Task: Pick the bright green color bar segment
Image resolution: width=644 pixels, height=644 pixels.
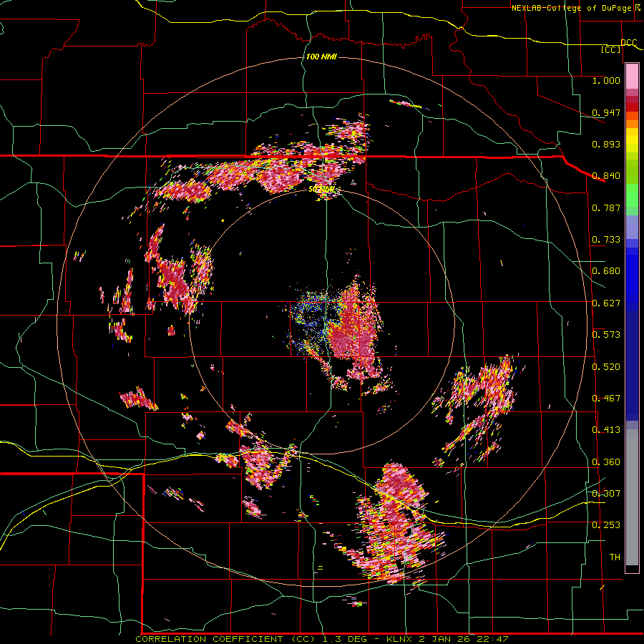Action: [632, 195]
